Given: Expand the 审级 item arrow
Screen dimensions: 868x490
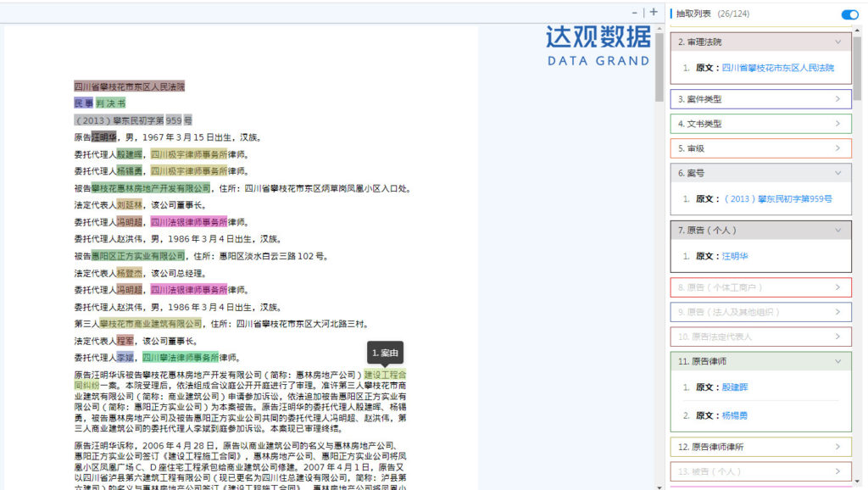Looking at the screenshot, I should [837, 148].
